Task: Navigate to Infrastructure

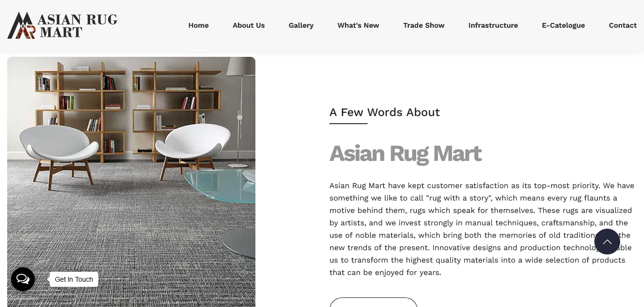Action: (x=493, y=25)
